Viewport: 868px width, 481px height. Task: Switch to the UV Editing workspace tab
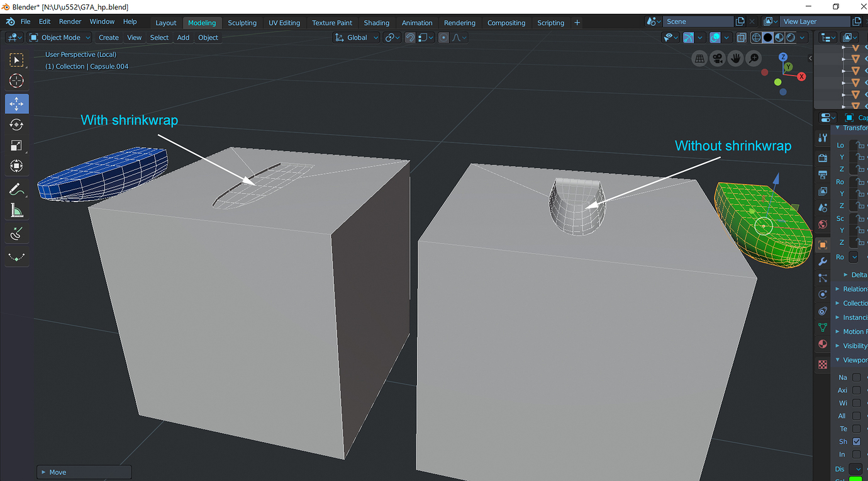click(284, 23)
